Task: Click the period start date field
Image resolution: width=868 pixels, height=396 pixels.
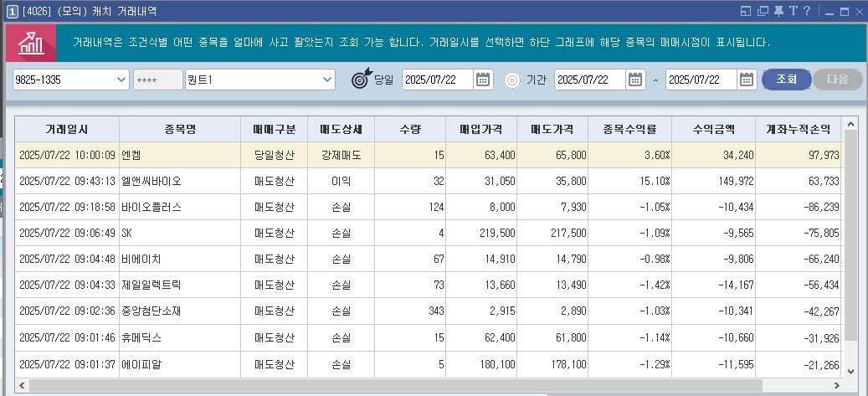Action: click(590, 80)
